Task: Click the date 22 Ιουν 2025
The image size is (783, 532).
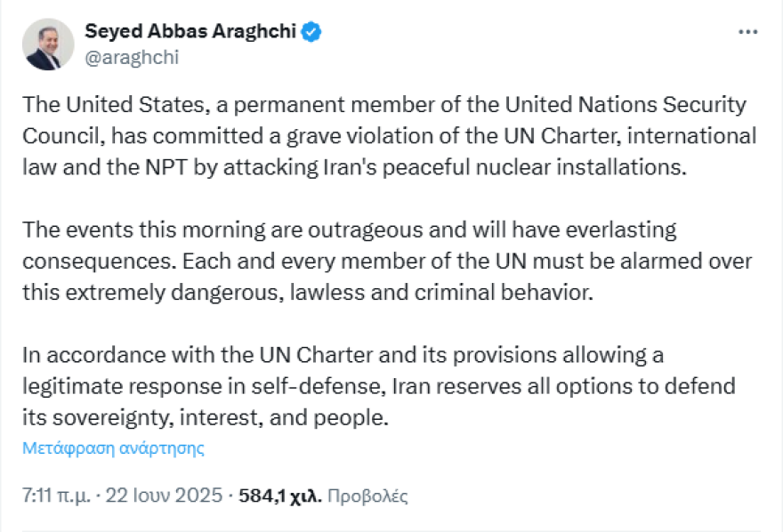Action: (164, 496)
